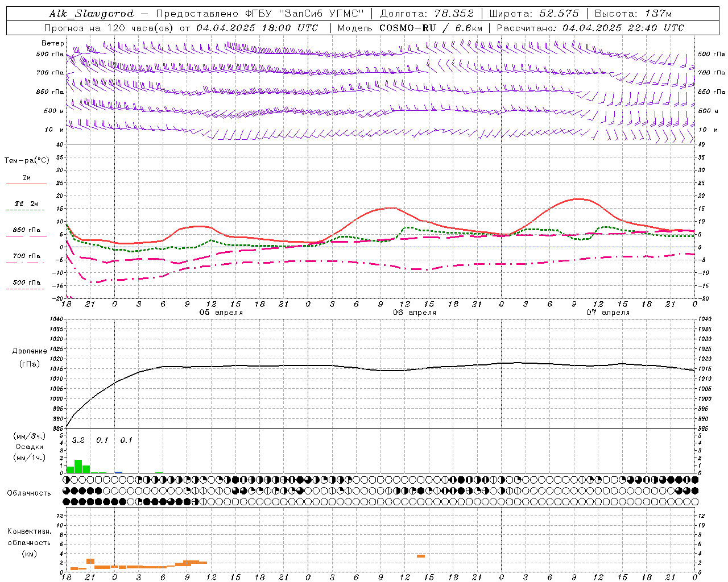Click the tallest green precipitation bar
Image resolution: width=728 pixels, height=582 pixels.
pyautogui.click(x=78, y=466)
